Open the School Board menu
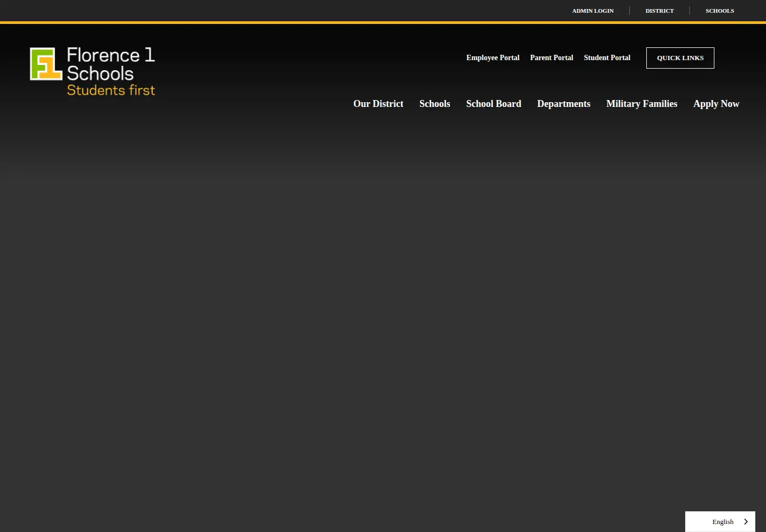This screenshot has height=532, width=766. 494,104
